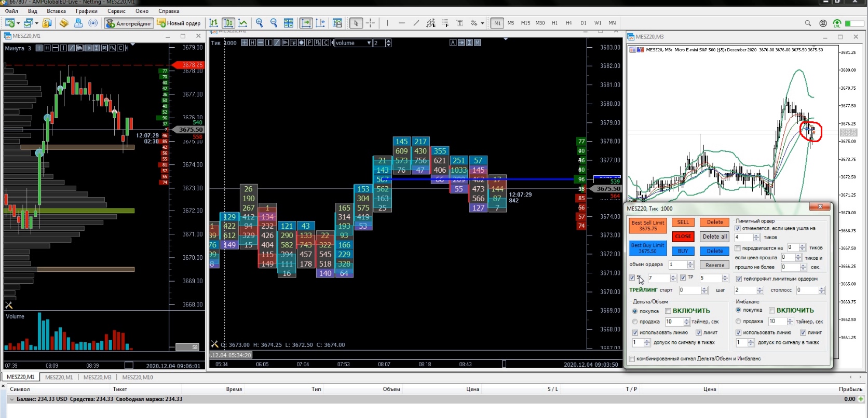The height and width of the screenshot is (418, 868).
Task: Click Best Buy Limit 3675.50 button
Action: (x=648, y=248)
